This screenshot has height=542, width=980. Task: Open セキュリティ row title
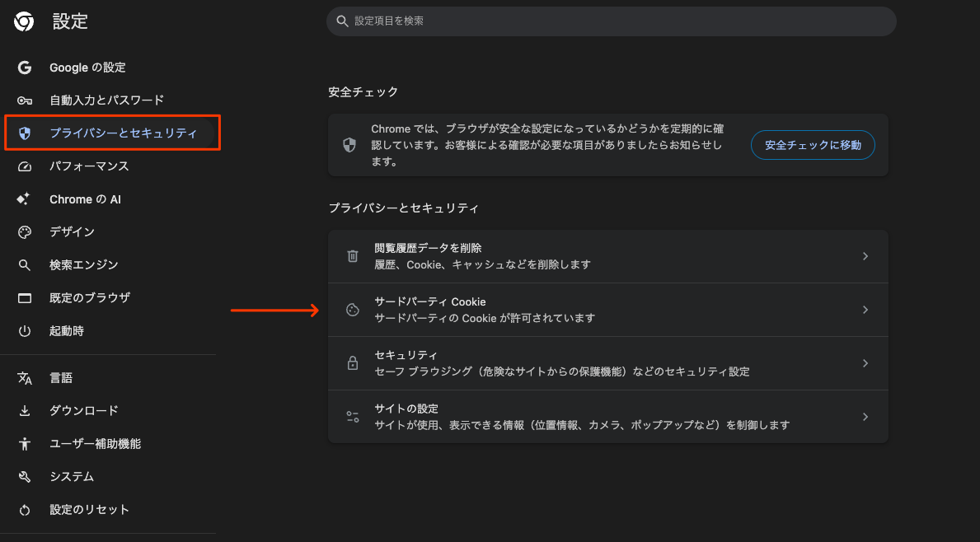coord(406,355)
